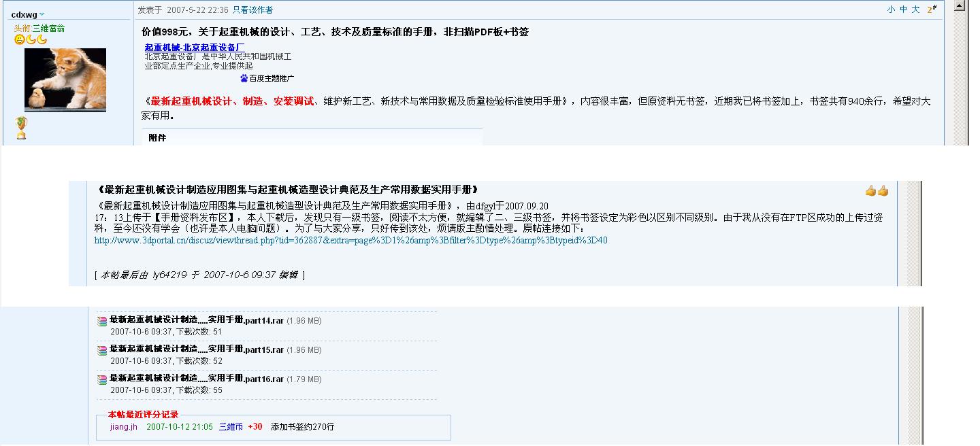980x446 pixels.
Task: Download attachment part15.rar
Action: [x=197, y=349]
